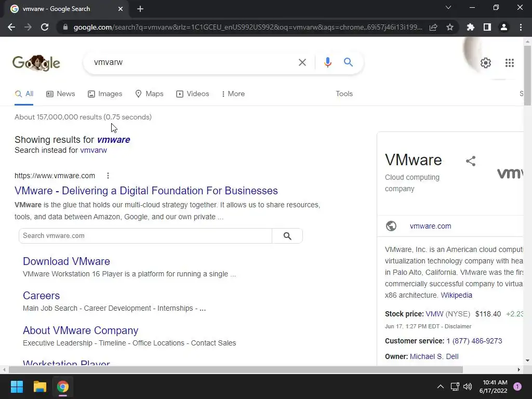Open VMware Delivering a Digital Foundation result
The width and height of the screenshot is (532, 399).
(146, 191)
